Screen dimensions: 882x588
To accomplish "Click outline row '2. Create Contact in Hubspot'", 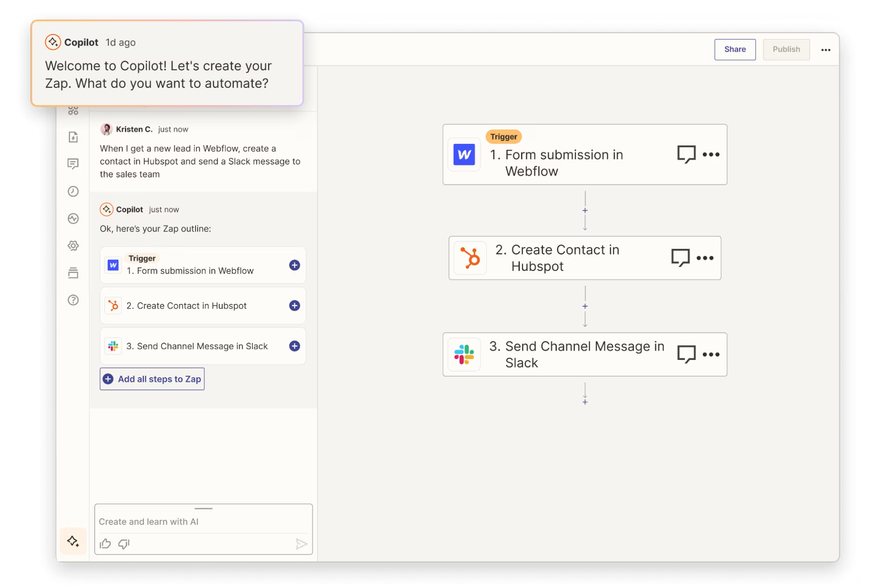I will (x=203, y=306).
